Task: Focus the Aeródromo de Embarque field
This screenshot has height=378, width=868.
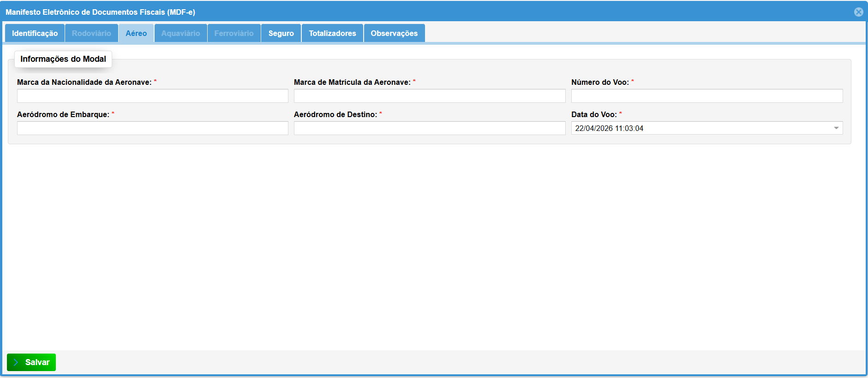Action: coord(153,128)
